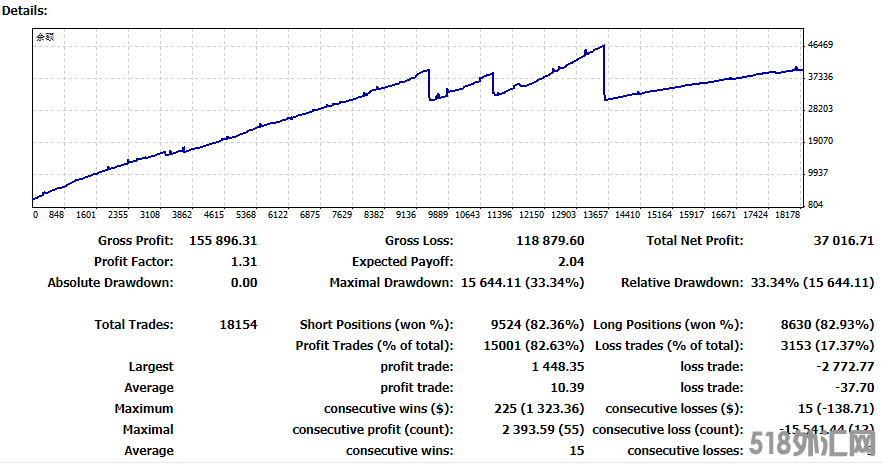Select average profit trade value 10.39

pos(567,388)
